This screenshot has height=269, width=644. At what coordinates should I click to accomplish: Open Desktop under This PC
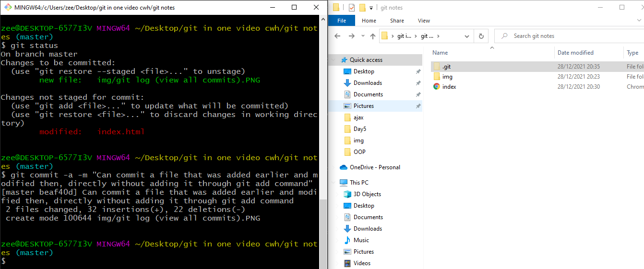click(364, 206)
